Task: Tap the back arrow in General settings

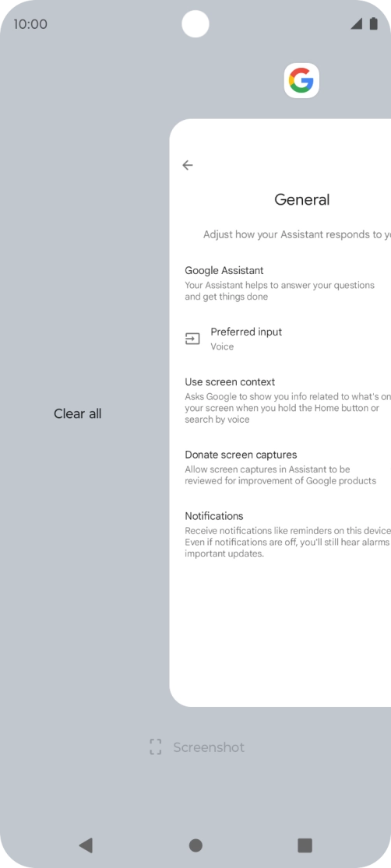Action: (188, 165)
